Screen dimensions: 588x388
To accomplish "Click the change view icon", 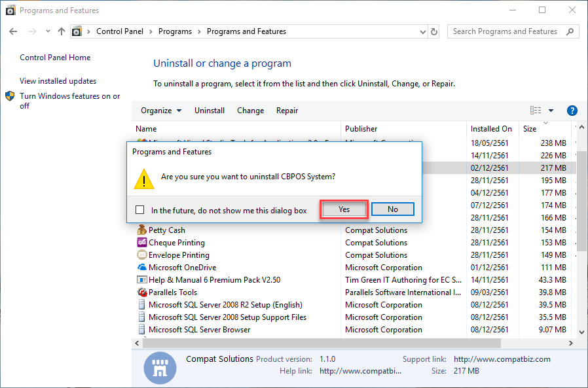I will click(536, 110).
